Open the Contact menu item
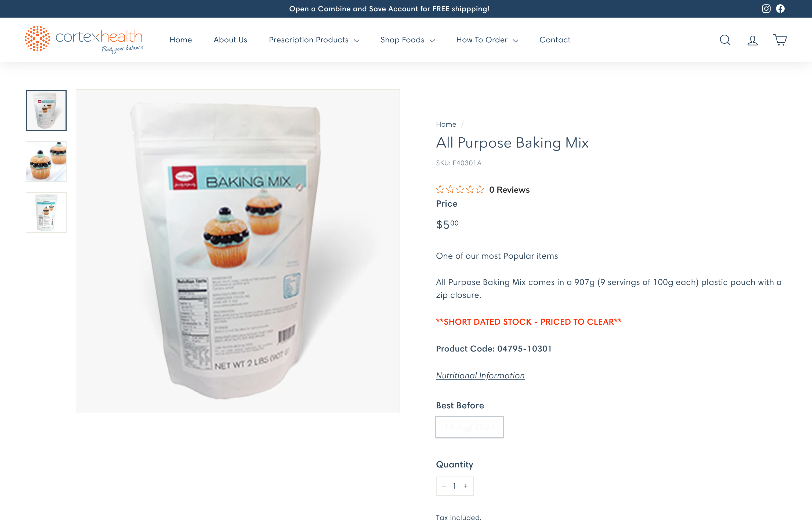The width and height of the screenshot is (812, 527). click(555, 40)
